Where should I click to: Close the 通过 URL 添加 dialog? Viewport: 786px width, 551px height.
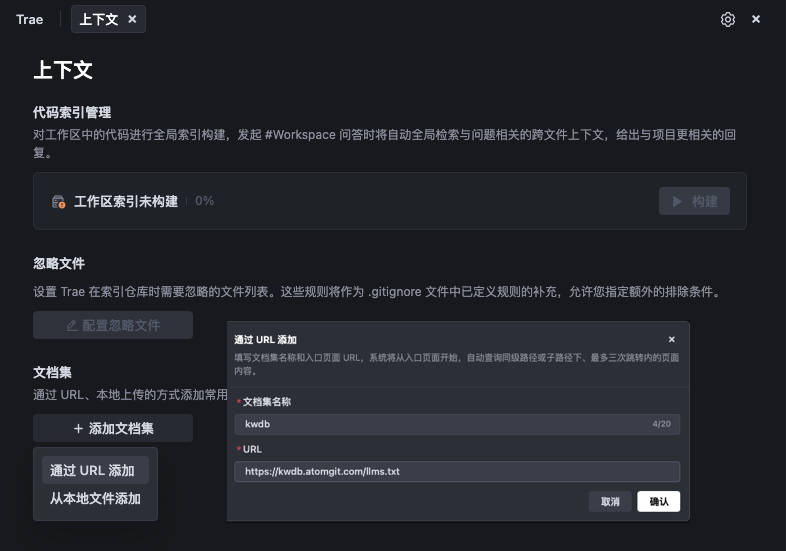click(x=671, y=340)
